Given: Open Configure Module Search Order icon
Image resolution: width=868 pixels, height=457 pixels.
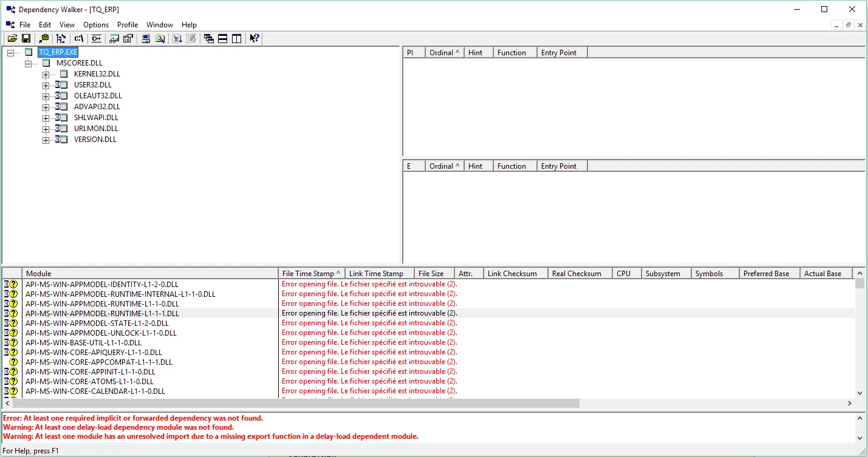Looking at the screenshot, I should pos(160,38).
